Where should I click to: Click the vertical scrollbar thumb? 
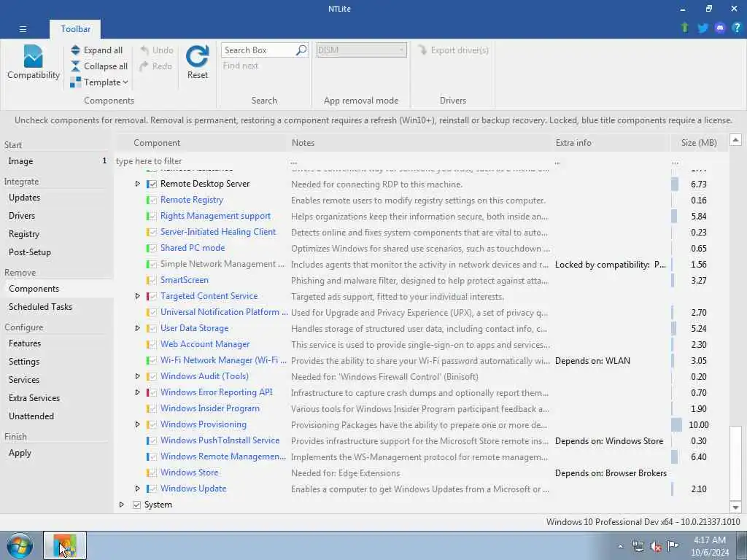pyautogui.click(x=735, y=463)
